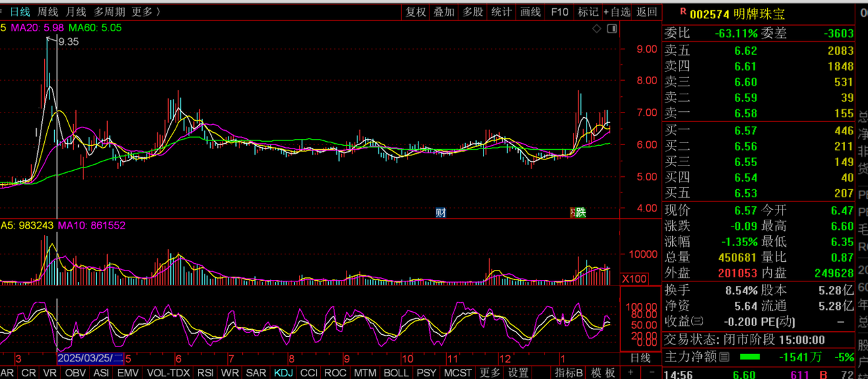Switch indicator to VOL-TDX
The height and width of the screenshot is (379, 868).
[168, 373]
